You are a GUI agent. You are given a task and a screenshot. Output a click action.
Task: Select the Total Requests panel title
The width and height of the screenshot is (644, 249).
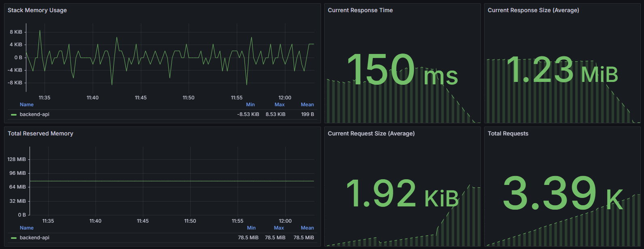[x=508, y=133]
